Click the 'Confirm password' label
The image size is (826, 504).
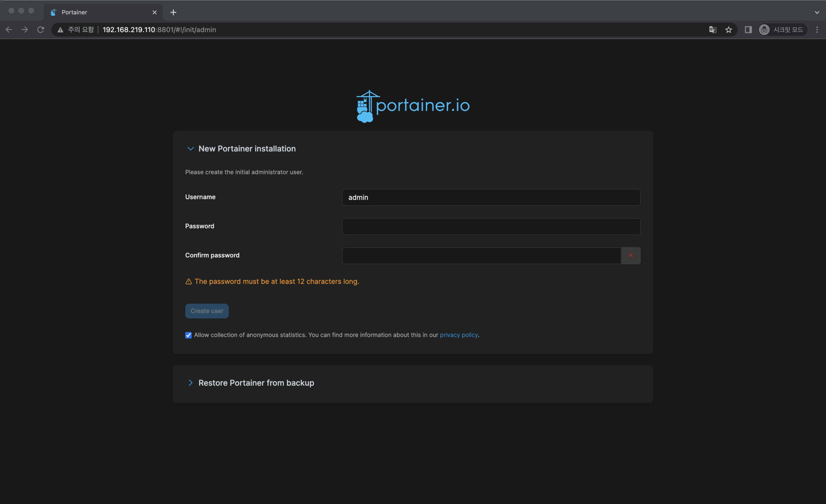click(212, 255)
